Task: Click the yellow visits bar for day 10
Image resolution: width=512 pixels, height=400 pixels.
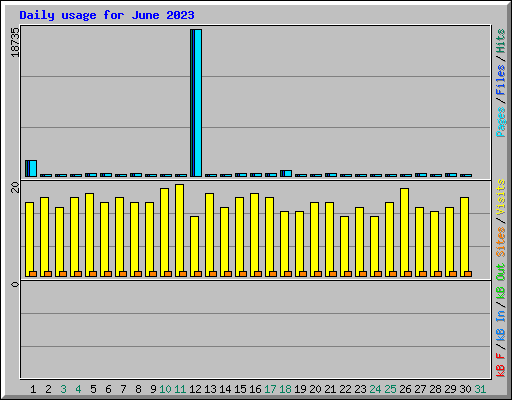Action: 164,232
